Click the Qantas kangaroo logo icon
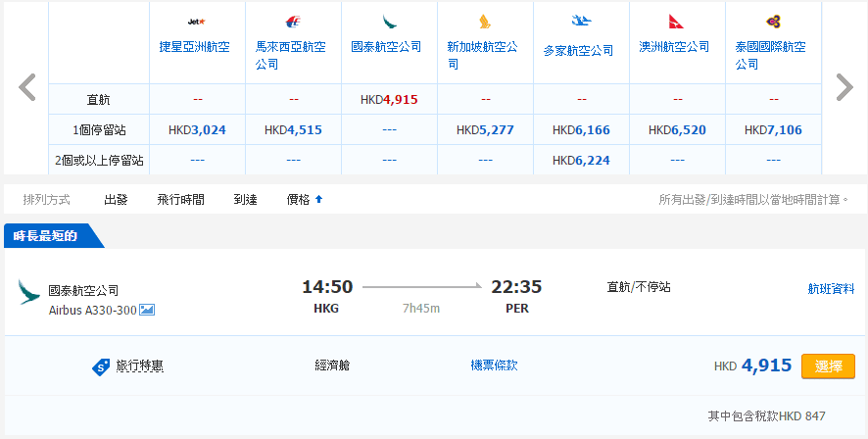Viewport: 868px width, 439px height. [676, 22]
